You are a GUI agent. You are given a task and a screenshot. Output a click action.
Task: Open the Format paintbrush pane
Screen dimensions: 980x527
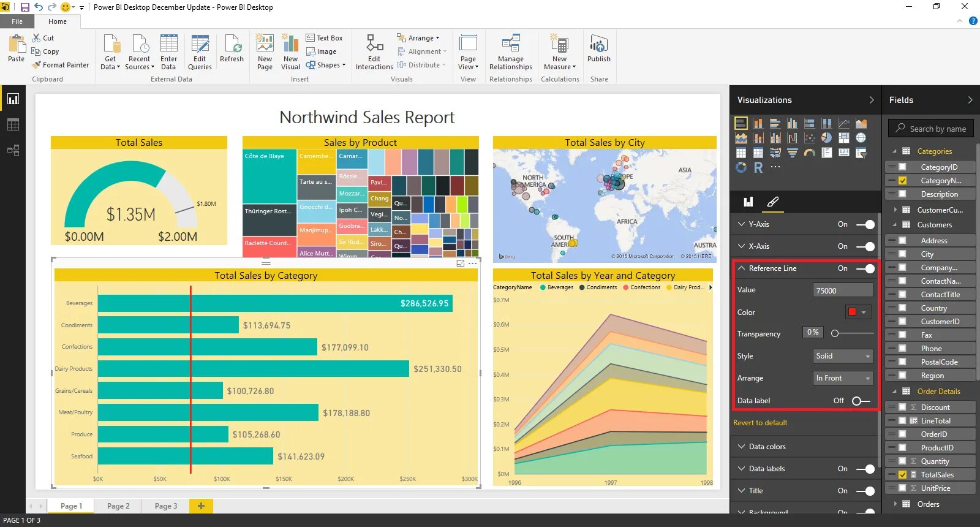(773, 202)
